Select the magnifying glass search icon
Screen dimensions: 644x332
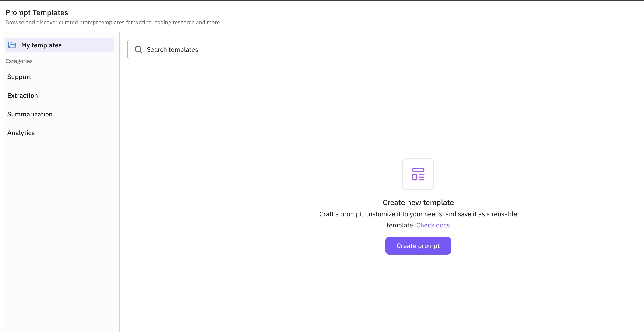point(138,49)
